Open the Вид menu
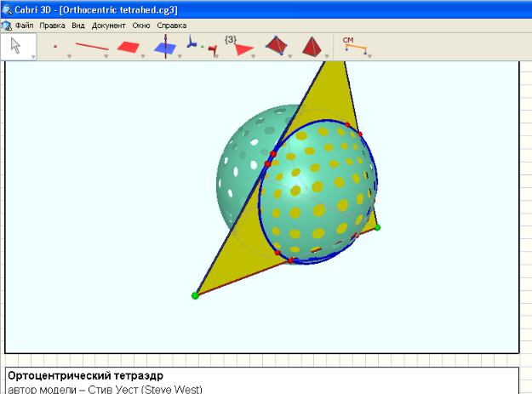 coord(78,26)
